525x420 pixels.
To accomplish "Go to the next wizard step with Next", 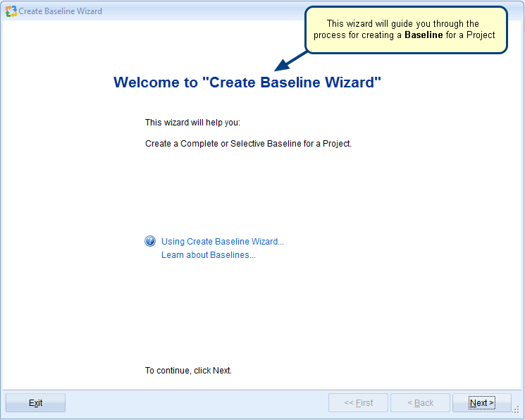I will (x=482, y=403).
